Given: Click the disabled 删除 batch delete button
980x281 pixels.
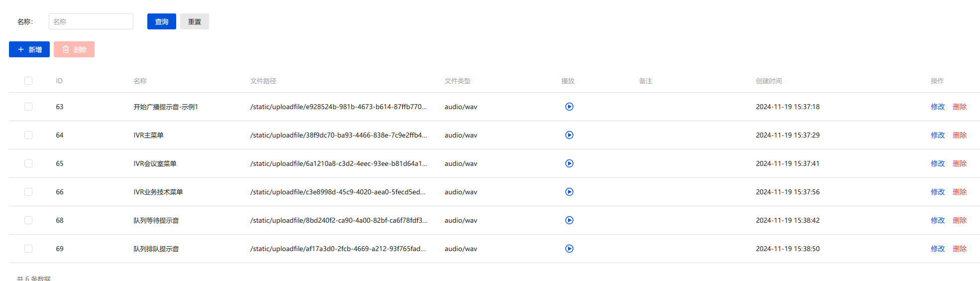Looking at the screenshot, I should point(74,49).
